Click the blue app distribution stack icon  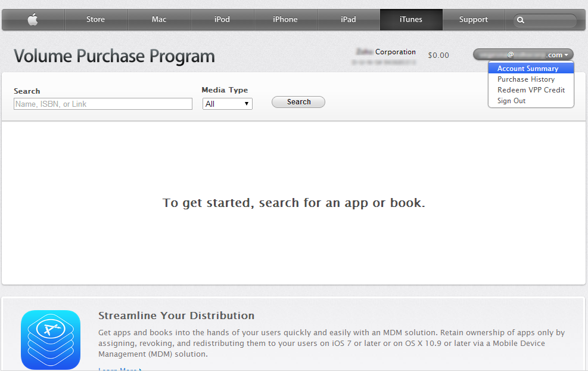(51, 340)
